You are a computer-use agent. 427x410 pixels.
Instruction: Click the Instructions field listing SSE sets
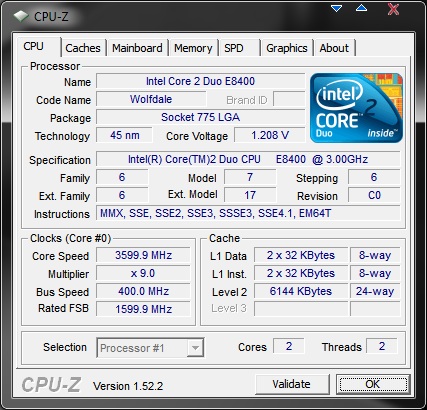click(x=248, y=213)
